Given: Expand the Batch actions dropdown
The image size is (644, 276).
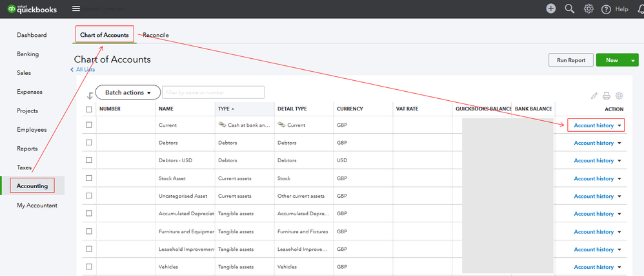Looking at the screenshot, I should [128, 92].
